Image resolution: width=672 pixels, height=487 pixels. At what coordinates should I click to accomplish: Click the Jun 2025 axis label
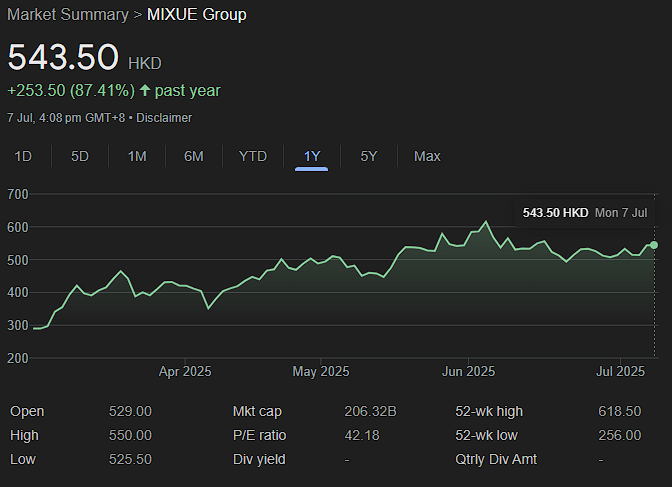click(x=468, y=371)
